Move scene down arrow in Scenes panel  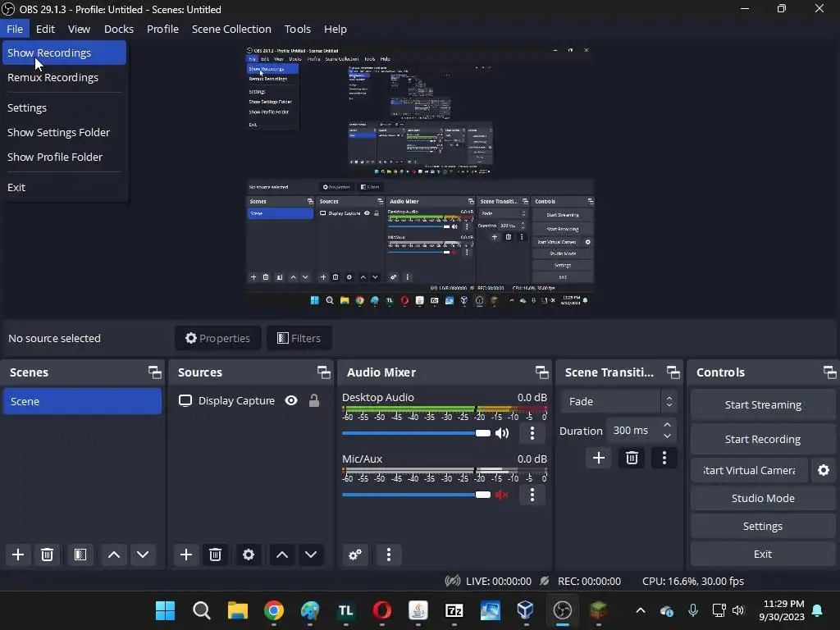pyautogui.click(x=143, y=555)
